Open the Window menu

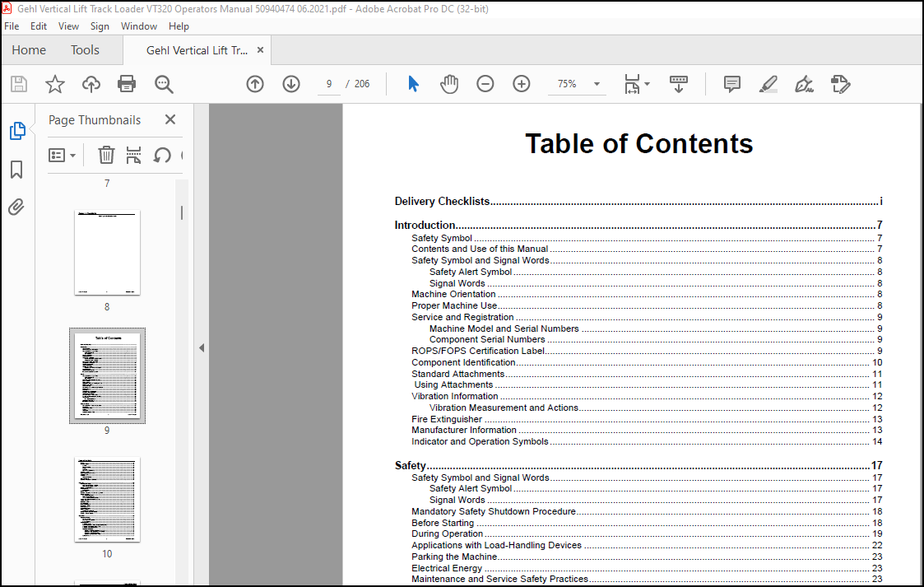coord(139,26)
